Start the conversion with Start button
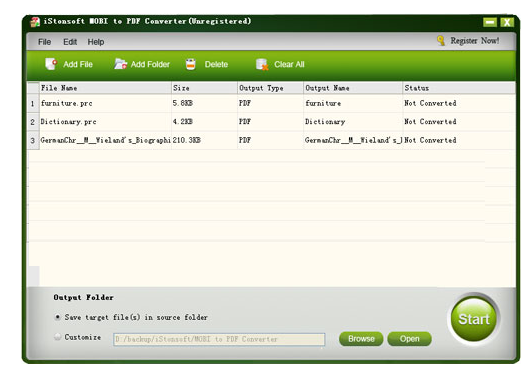 click(x=474, y=319)
